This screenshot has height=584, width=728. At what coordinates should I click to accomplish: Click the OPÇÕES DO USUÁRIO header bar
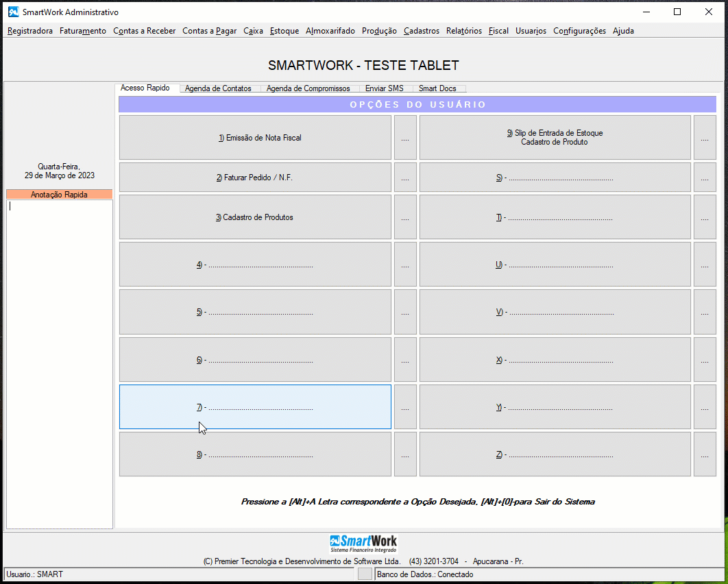click(x=417, y=104)
